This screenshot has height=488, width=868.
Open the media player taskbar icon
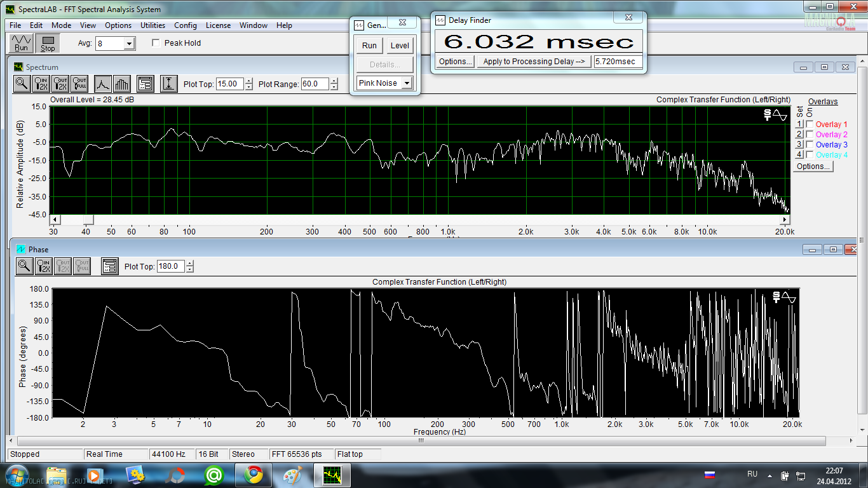pos(95,475)
